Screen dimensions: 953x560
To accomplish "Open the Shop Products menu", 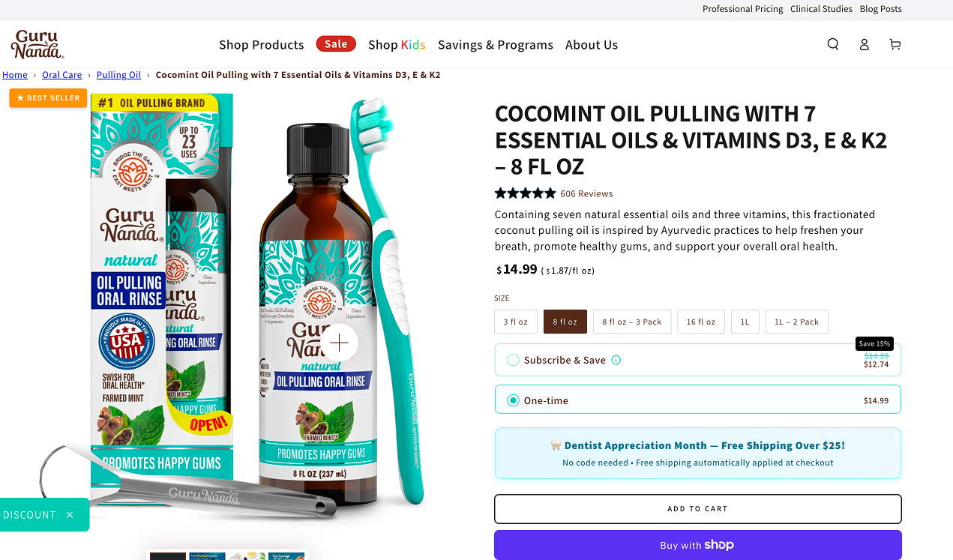I will 261,45.
